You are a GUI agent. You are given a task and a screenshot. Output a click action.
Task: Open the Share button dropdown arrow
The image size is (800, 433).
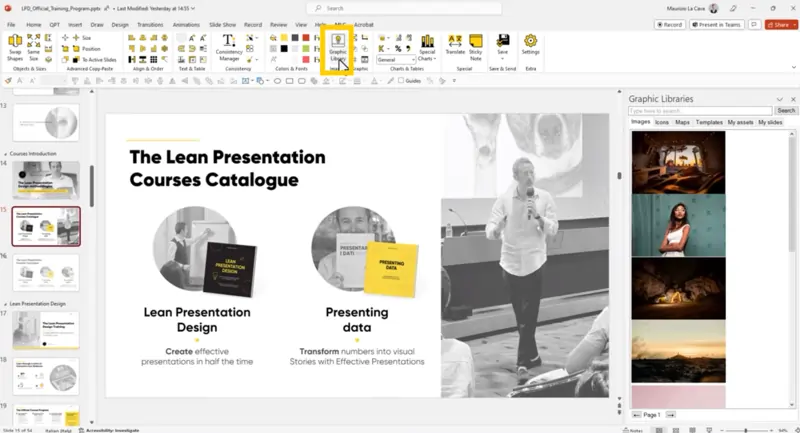coord(795,24)
